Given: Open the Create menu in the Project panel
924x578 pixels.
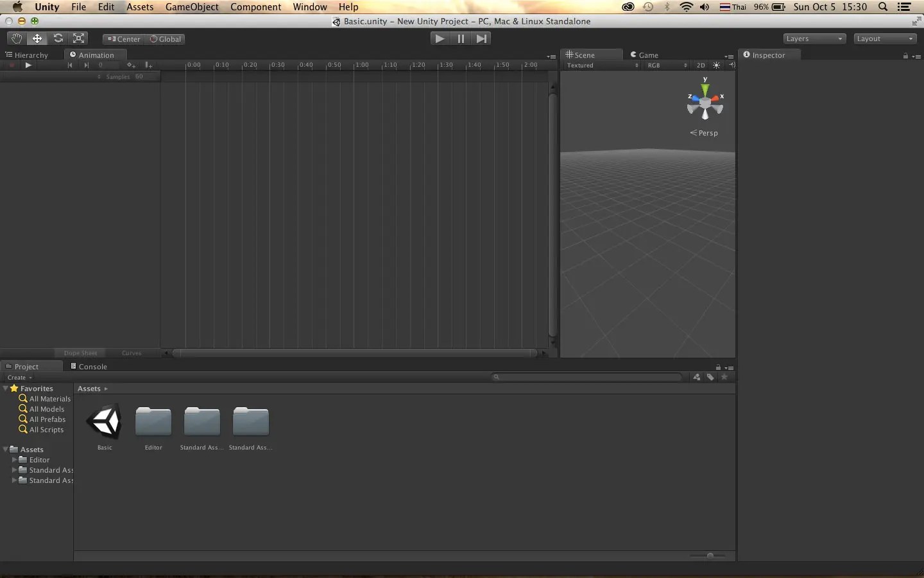Looking at the screenshot, I should [x=19, y=378].
